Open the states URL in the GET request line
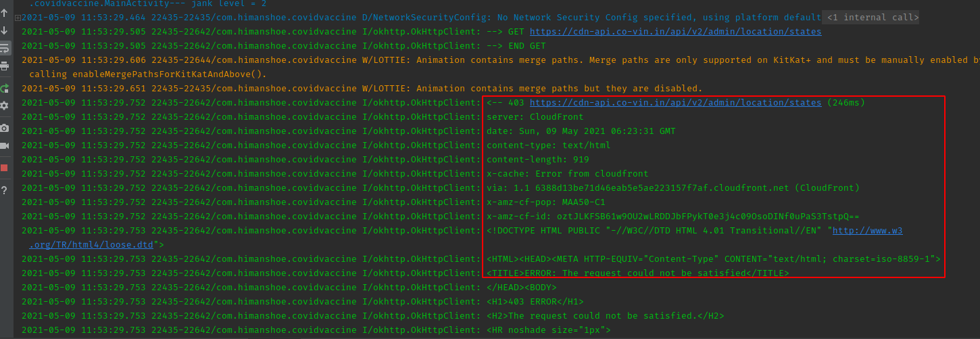The width and height of the screenshot is (980, 339). (x=676, y=32)
